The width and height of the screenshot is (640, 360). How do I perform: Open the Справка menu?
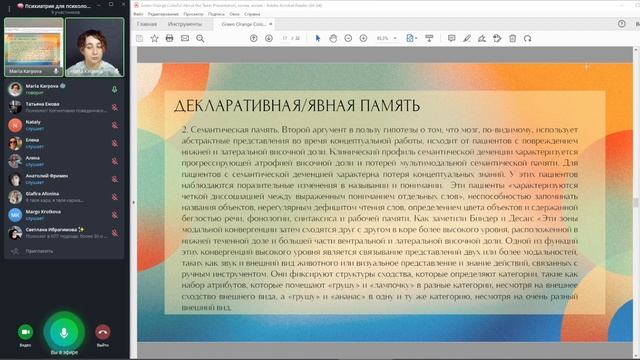point(252,14)
